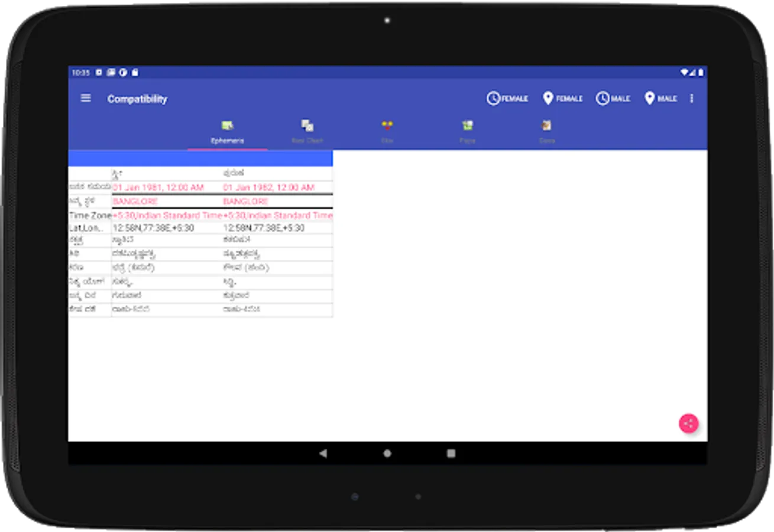Select the Time Zone row label
Screen dimensions: 774x532
tap(90, 216)
